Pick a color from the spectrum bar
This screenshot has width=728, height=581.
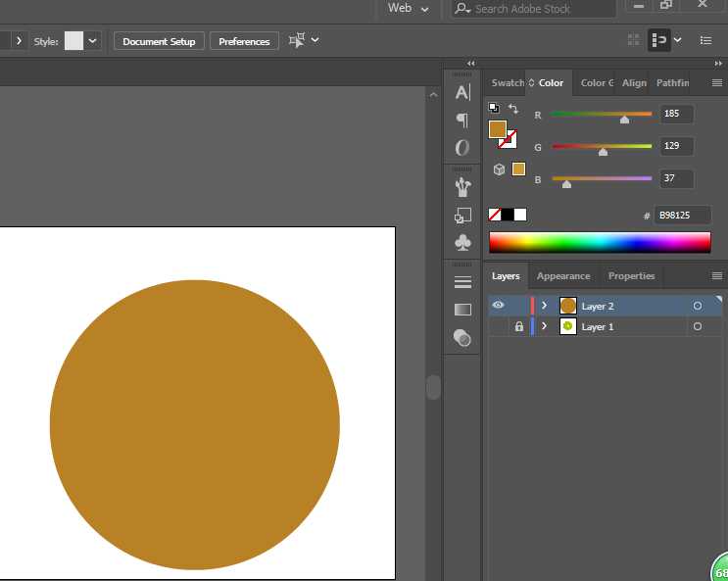pos(599,242)
